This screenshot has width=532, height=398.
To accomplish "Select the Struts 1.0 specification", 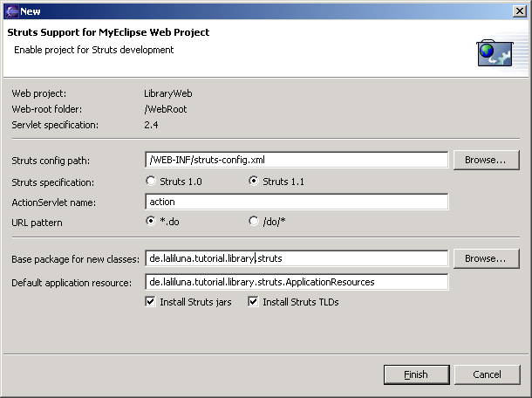I will (x=152, y=182).
